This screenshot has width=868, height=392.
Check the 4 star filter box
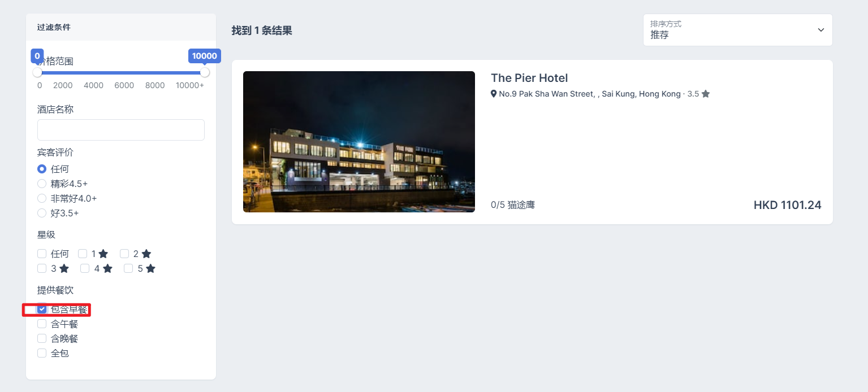click(x=85, y=268)
